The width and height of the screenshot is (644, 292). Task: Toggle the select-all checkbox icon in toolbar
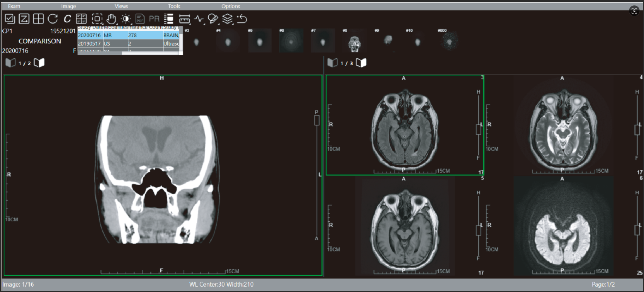(10, 19)
